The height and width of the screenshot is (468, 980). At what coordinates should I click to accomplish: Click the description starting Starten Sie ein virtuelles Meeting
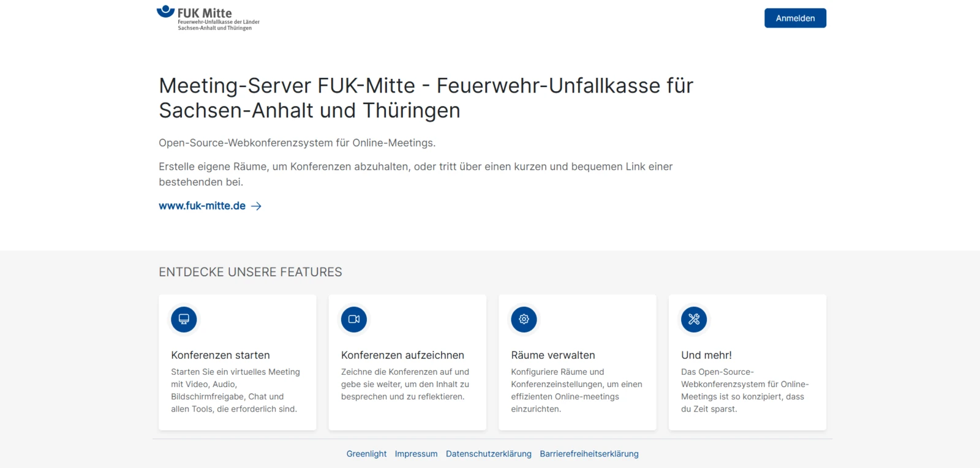(236, 390)
